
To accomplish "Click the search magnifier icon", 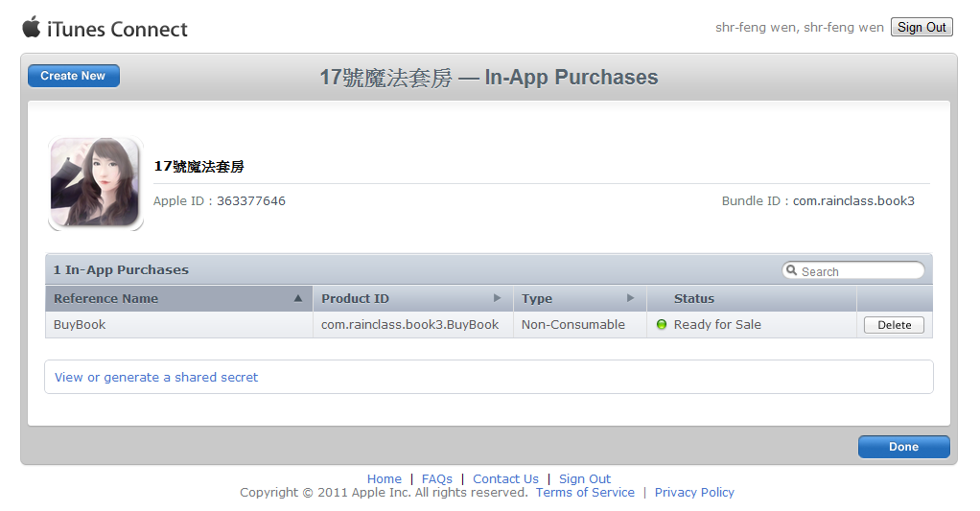I will pyautogui.click(x=791, y=269).
